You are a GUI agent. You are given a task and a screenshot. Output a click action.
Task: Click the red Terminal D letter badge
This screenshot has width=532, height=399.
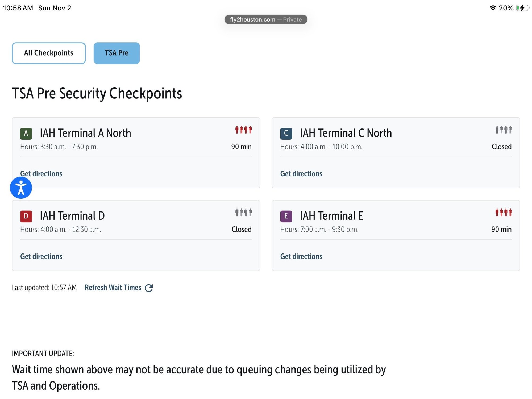[x=26, y=216]
